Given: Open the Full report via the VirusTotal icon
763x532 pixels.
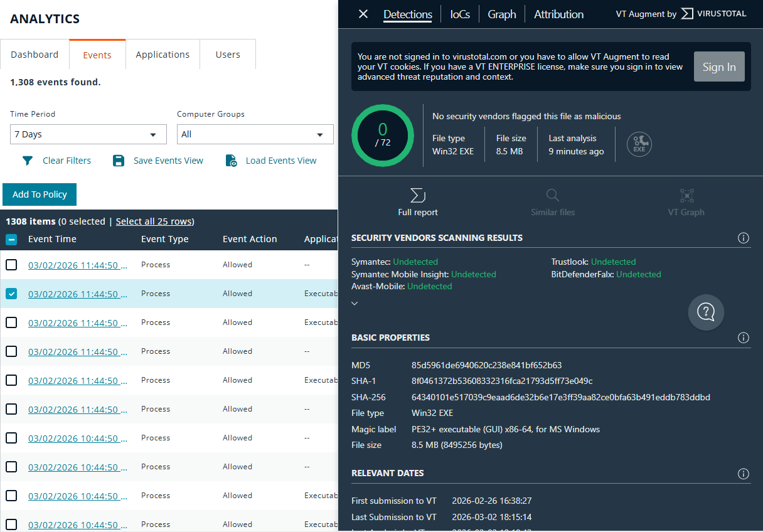Looking at the screenshot, I should pyautogui.click(x=417, y=196).
